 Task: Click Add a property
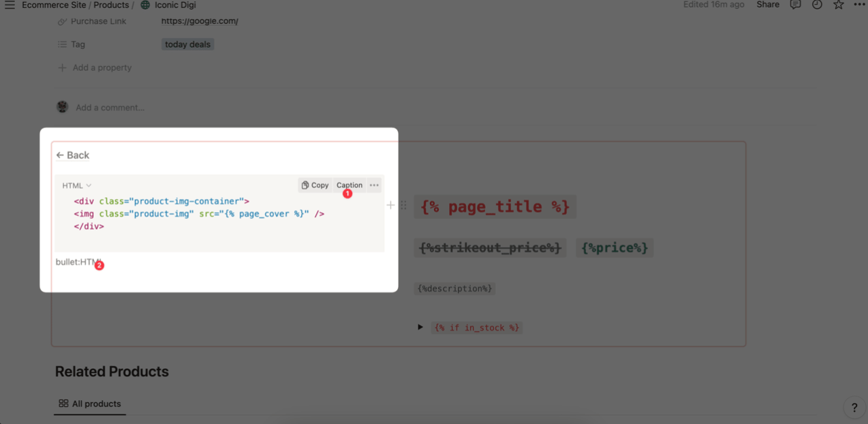click(102, 67)
